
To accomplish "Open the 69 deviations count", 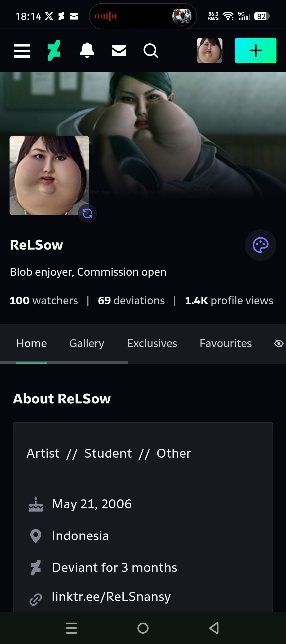I will [x=131, y=301].
